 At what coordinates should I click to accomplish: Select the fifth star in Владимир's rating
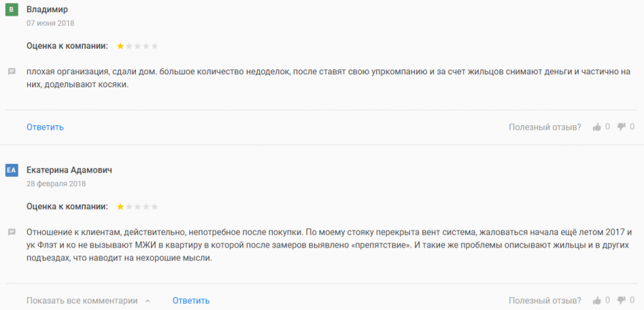(x=155, y=46)
